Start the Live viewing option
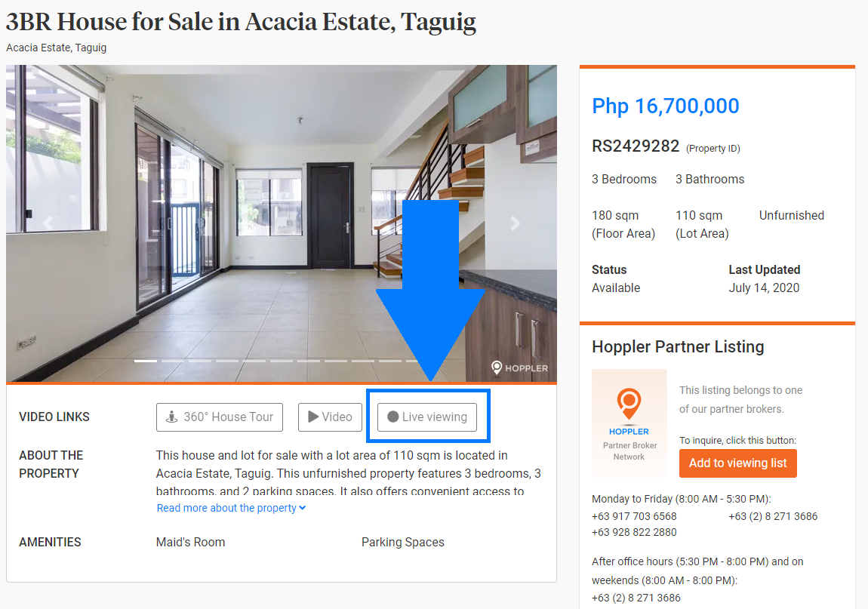Image resolution: width=868 pixels, height=609 pixels. (427, 417)
